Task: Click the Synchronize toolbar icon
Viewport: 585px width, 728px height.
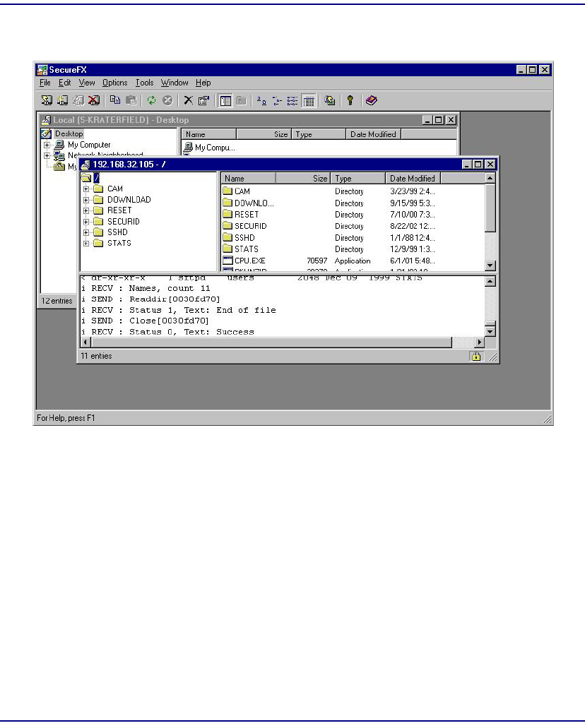Action: coord(330,100)
